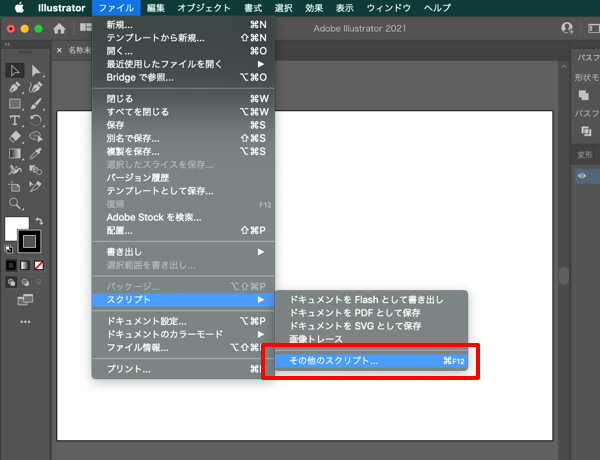The width and height of the screenshot is (600, 460).
Task: Expand 最近使用したファイルを開く submenu
Action: [x=183, y=64]
